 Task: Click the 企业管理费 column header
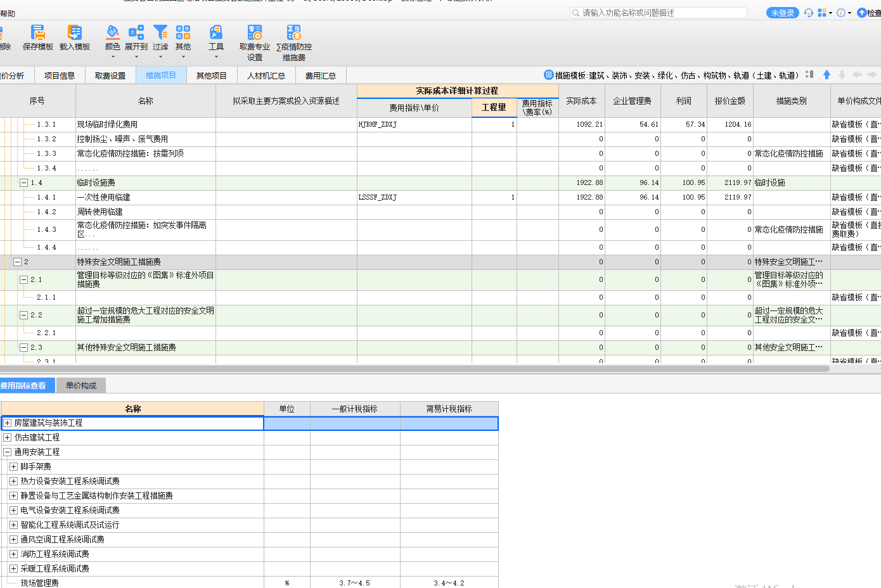(x=633, y=101)
